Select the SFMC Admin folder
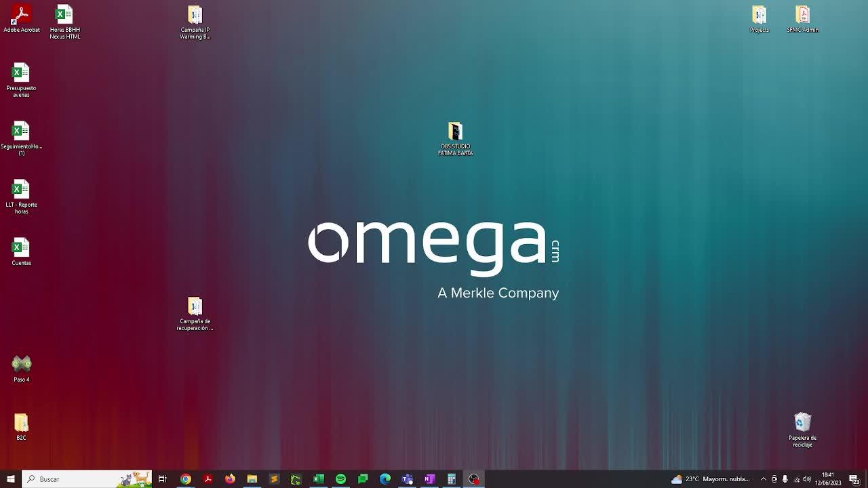 [x=803, y=19]
